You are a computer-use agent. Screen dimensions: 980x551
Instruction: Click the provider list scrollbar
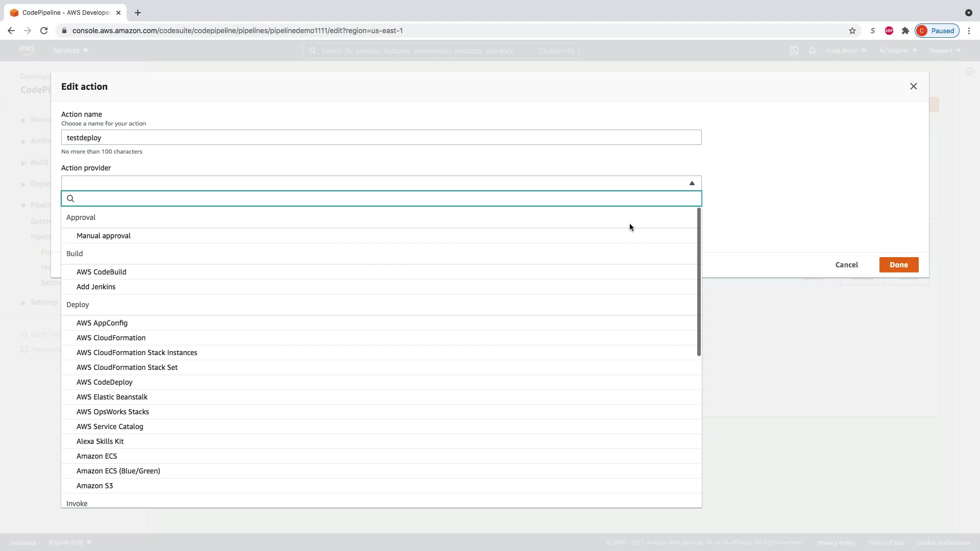699,282
